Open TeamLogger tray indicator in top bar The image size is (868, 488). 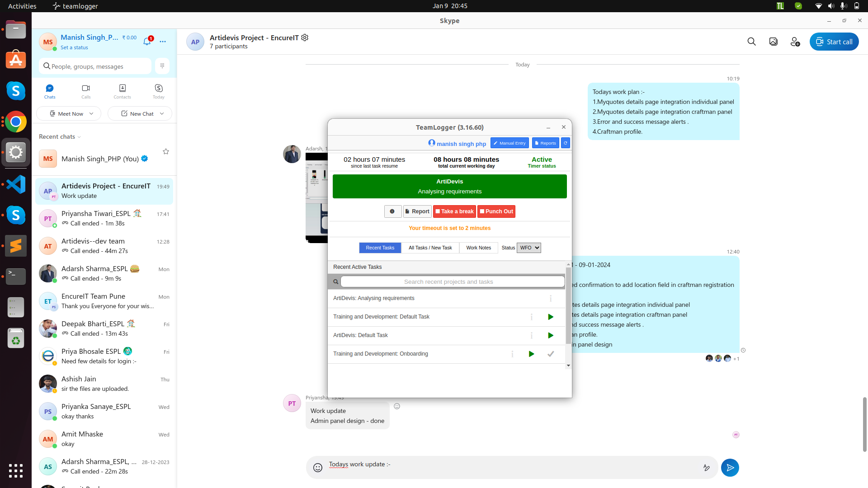point(780,6)
